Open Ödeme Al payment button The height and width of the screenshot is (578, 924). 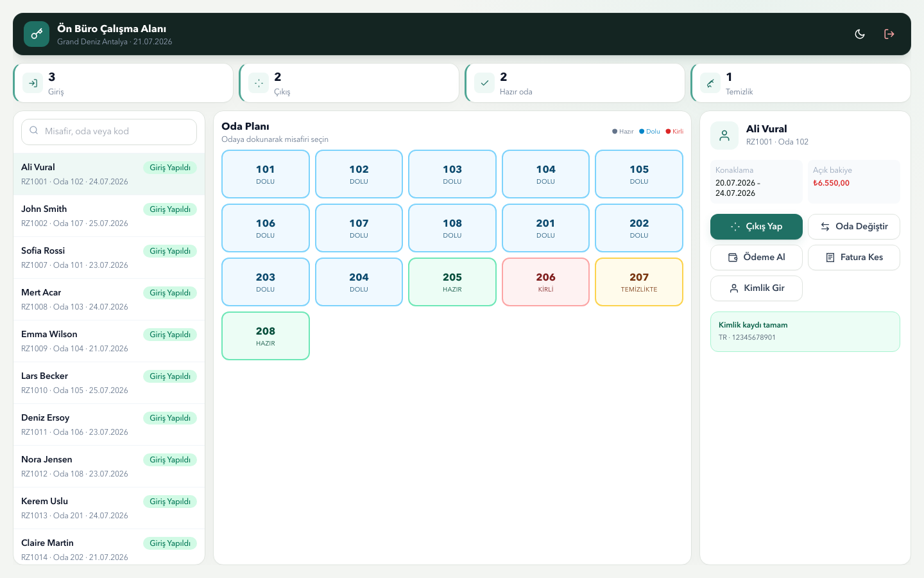(x=757, y=258)
